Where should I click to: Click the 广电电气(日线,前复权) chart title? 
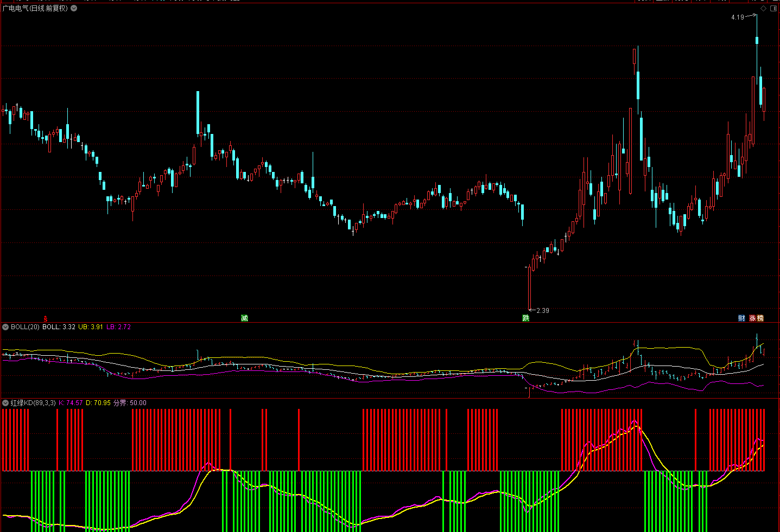point(35,8)
